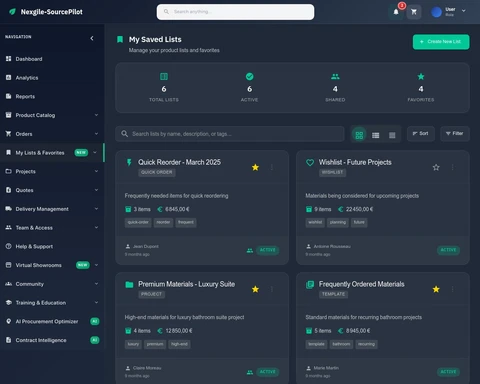This screenshot has height=384, width=480.
Task: Click the user avatar circle
Action: [436, 12]
